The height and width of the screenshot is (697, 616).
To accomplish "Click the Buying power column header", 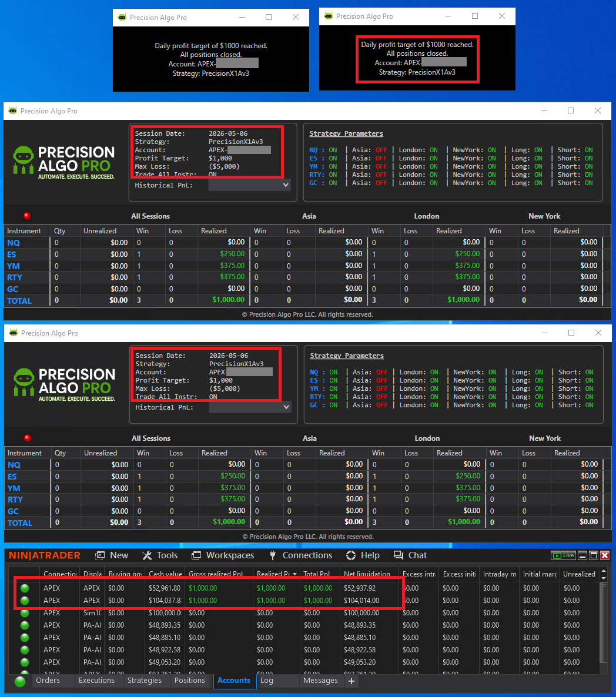I will (x=125, y=574).
